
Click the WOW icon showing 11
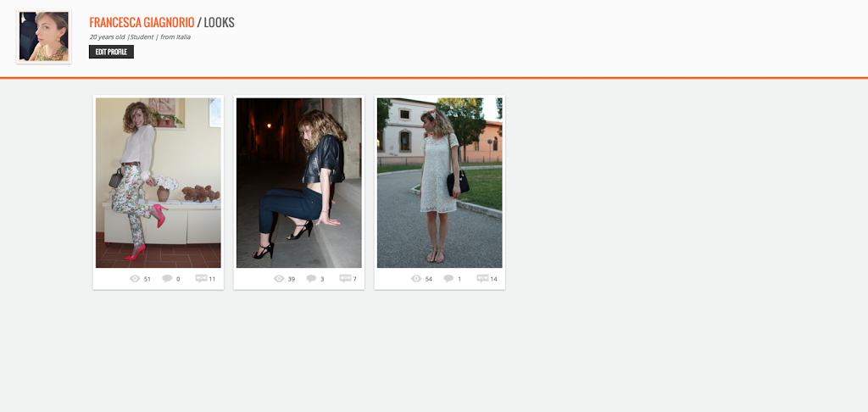201,279
